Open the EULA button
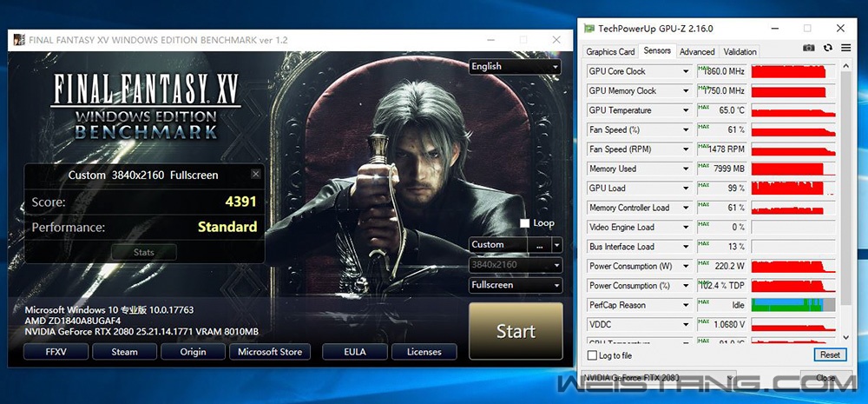 pyautogui.click(x=355, y=351)
